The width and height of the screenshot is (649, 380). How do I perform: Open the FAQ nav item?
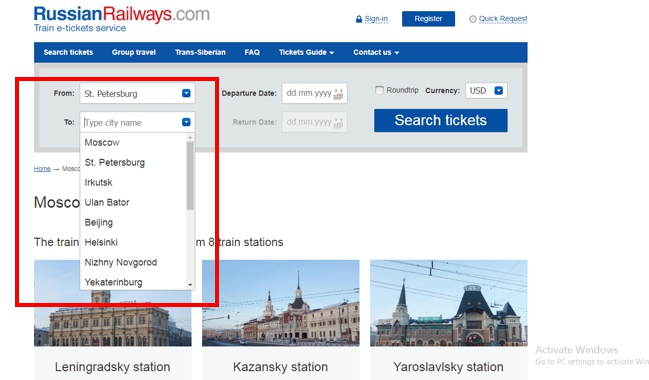(x=252, y=52)
